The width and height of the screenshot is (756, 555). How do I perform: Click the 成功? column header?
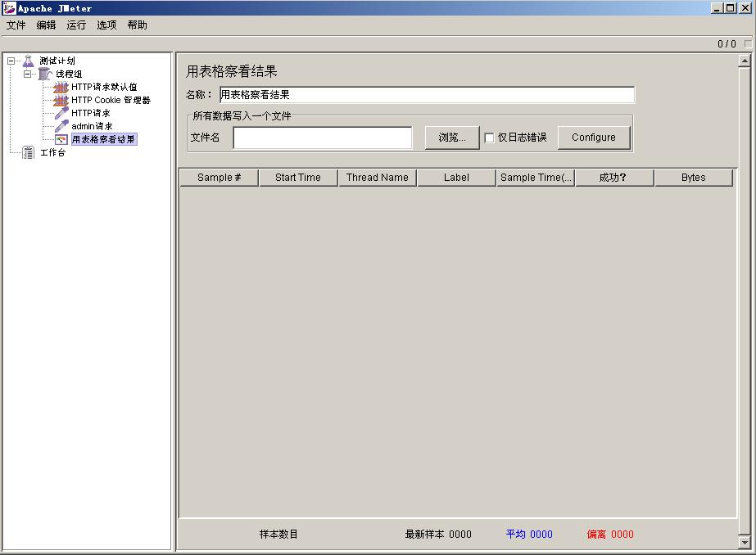point(615,178)
